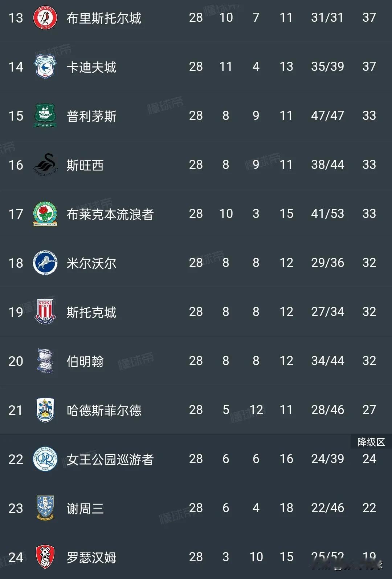Open team page for 布里斯托尔城
This screenshot has width=392, height=579.
point(104,18)
